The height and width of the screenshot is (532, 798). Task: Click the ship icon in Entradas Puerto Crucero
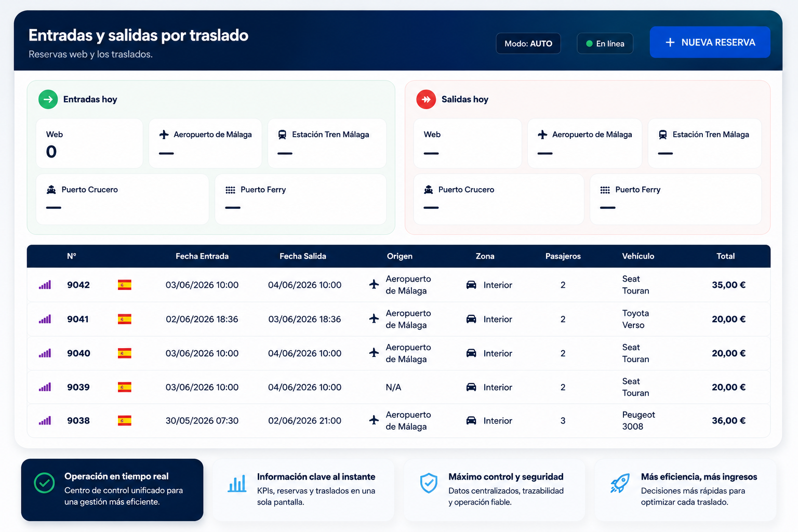[51, 190]
